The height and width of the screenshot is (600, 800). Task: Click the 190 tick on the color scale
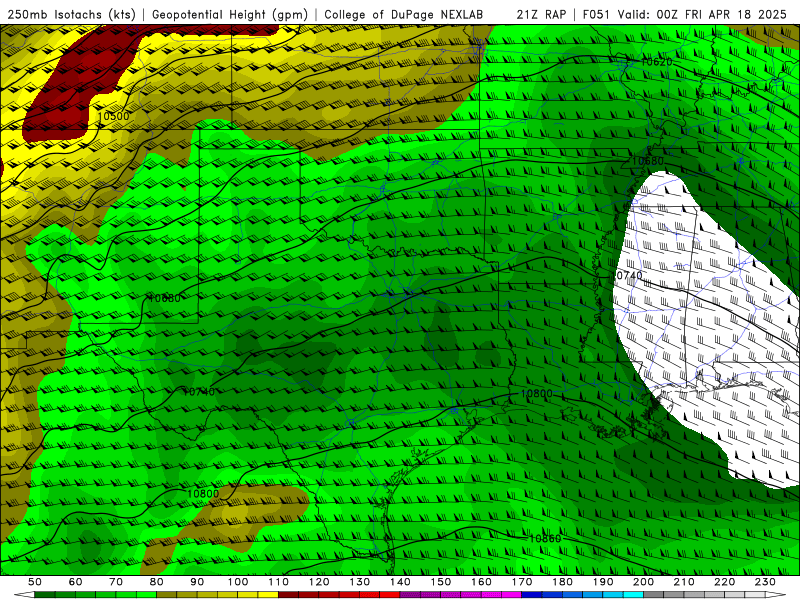(x=603, y=582)
